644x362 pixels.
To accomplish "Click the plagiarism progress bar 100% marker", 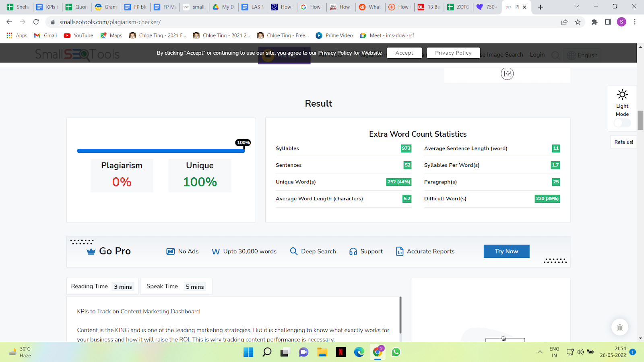I will click(243, 142).
